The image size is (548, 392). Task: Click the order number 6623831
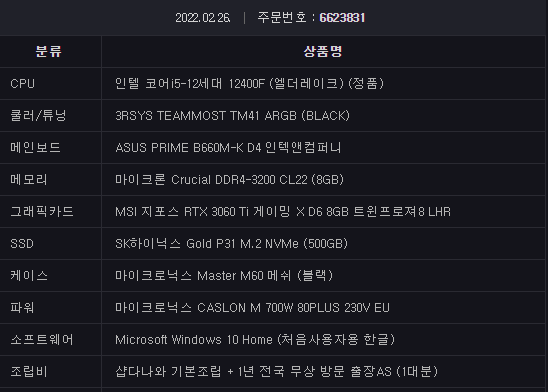tap(342, 17)
